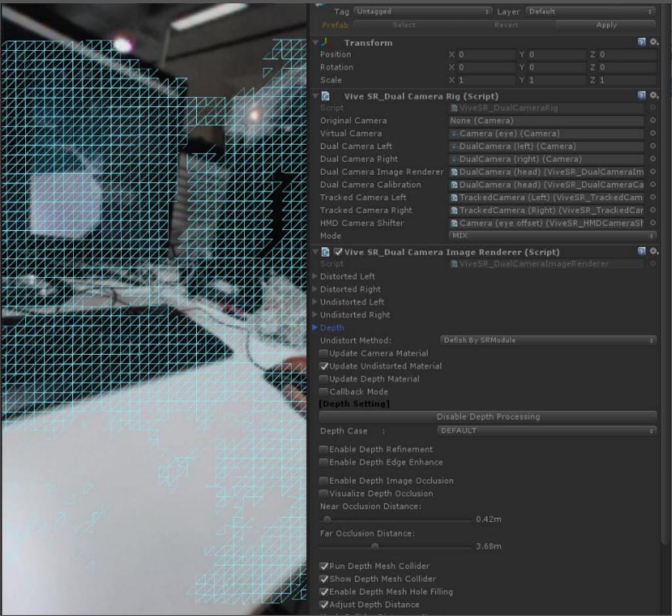Open the Depth Case dropdown

547,431
